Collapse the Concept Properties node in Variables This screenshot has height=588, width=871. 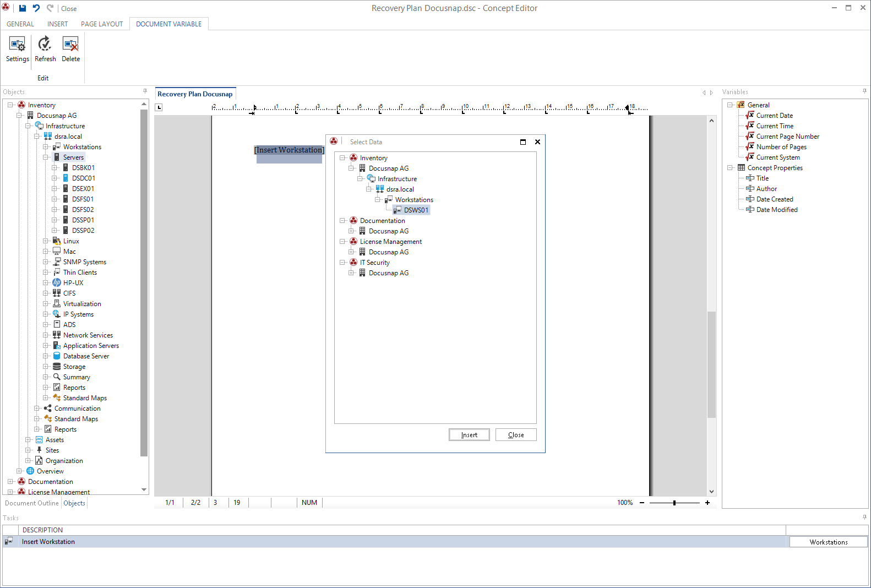[730, 168]
